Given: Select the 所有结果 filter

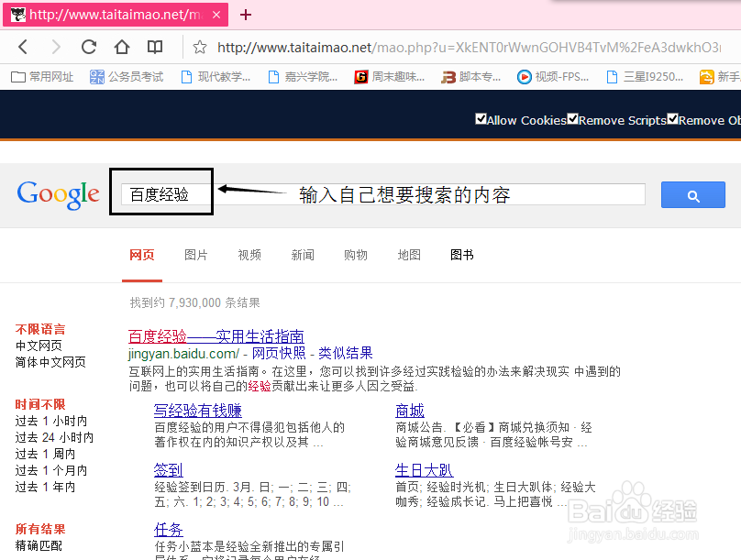Looking at the screenshot, I should (x=40, y=529).
